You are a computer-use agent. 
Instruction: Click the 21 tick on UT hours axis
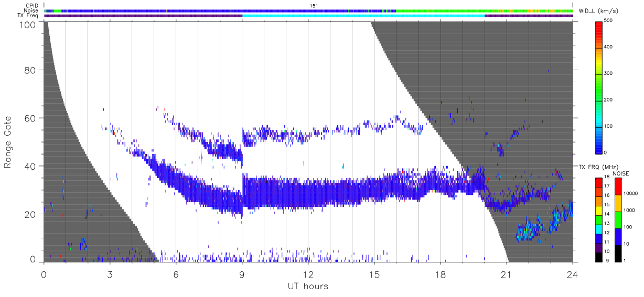pyautogui.click(x=507, y=274)
